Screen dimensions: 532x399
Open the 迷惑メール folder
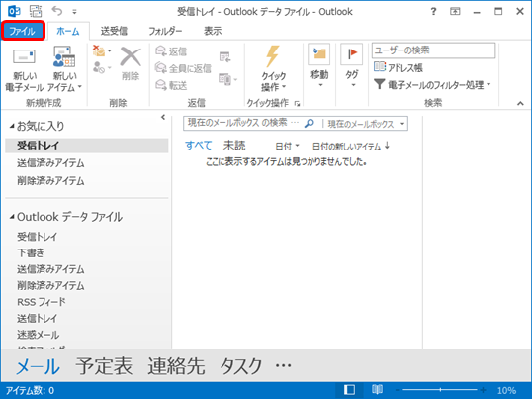point(38,335)
